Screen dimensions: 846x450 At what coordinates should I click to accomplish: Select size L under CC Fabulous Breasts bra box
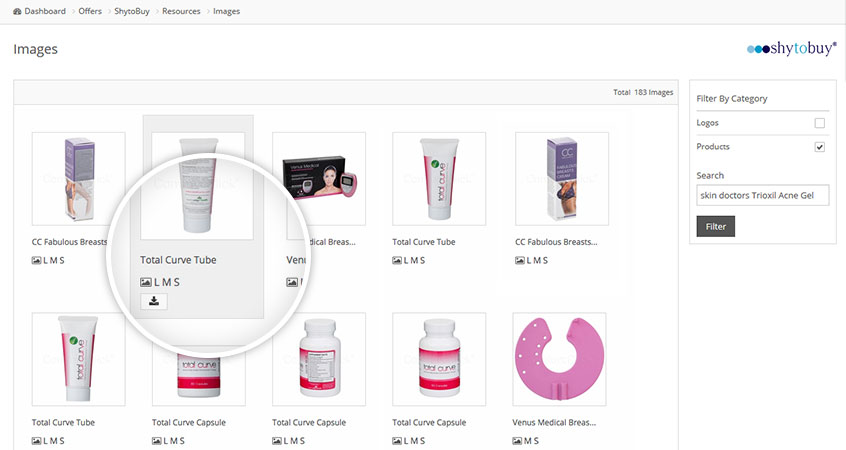529,260
